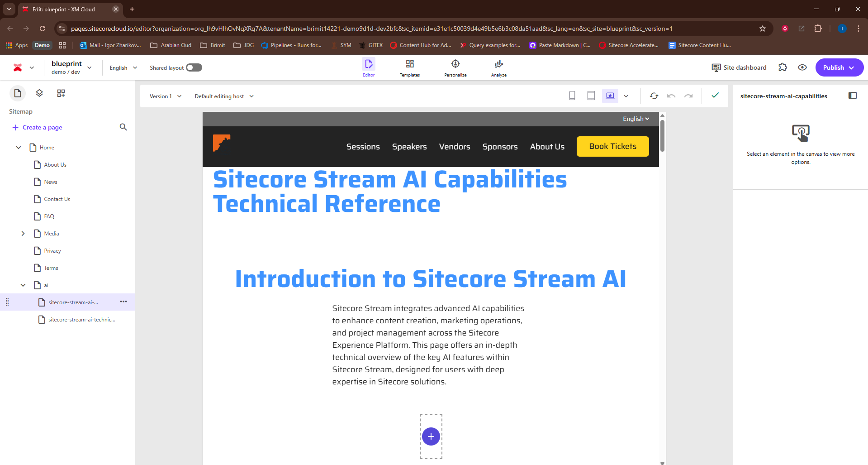Image resolution: width=868 pixels, height=465 pixels.
Task: Expand device options chevron
Action: (626, 96)
